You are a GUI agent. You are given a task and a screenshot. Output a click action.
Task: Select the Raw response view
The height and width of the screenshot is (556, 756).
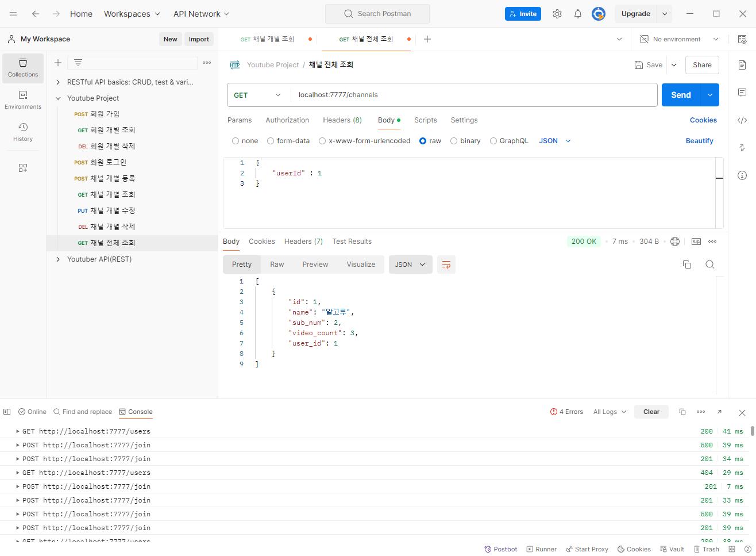pyautogui.click(x=277, y=264)
